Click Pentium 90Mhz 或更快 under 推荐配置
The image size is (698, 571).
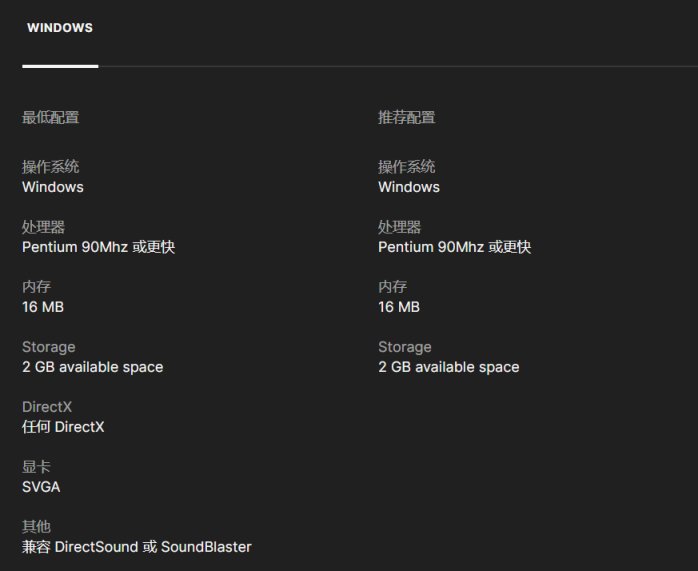click(x=454, y=247)
